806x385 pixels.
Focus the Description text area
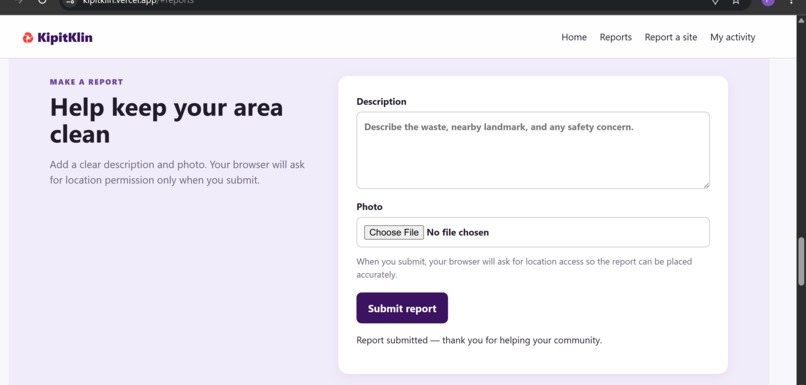click(533, 150)
